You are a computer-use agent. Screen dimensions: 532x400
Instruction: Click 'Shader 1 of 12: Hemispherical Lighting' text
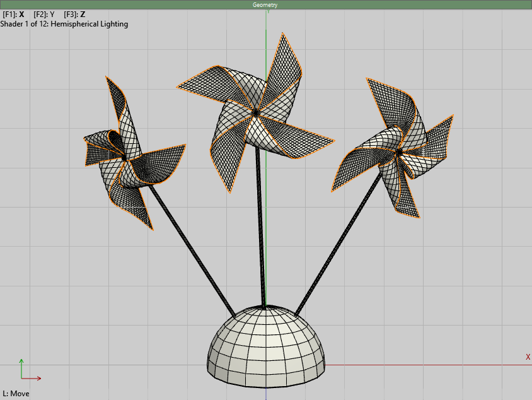[x=64, y=24]
